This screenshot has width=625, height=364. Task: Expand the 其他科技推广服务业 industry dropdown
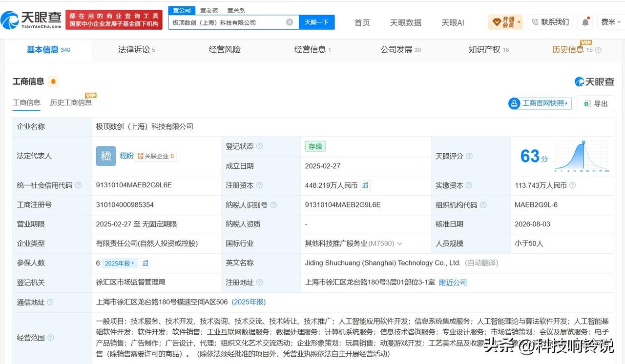[x=399, y=243]
